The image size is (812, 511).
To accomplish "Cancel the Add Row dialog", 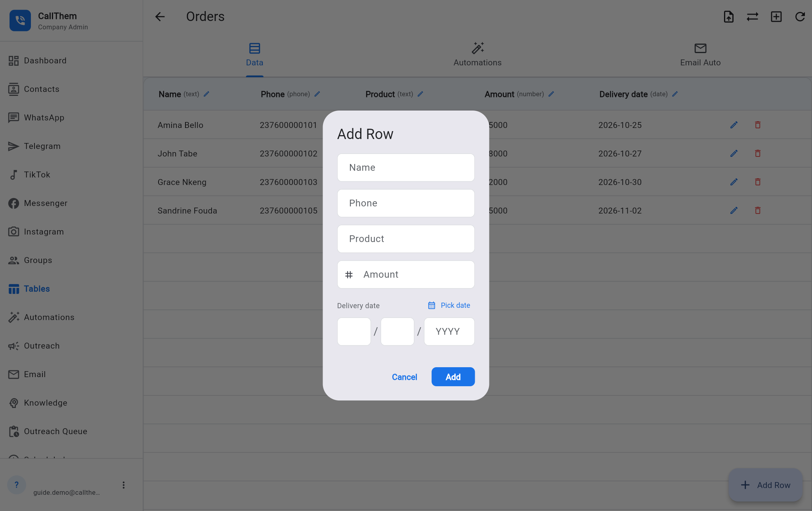I will click(x=404, y=377).
